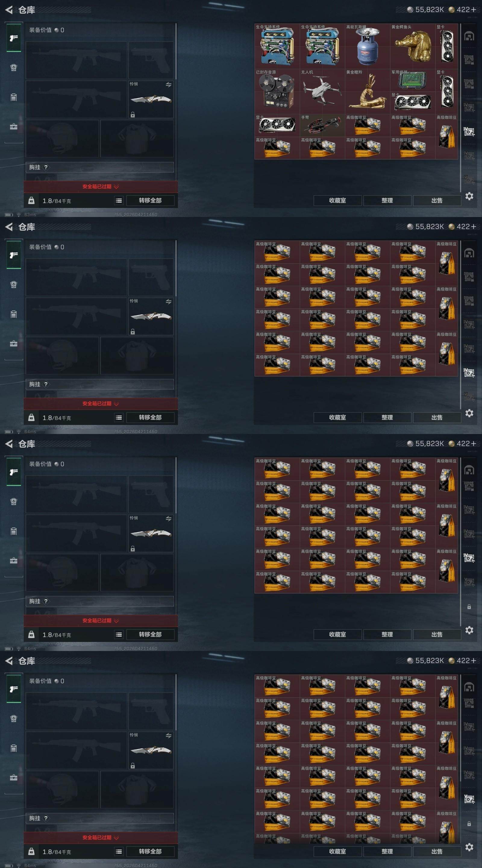Select the 手弩 crossbow item
This screenshot has height=868, width=482.
point(322,125)
